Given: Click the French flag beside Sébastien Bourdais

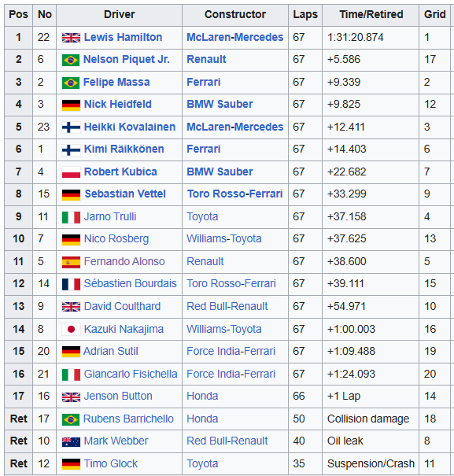Looking at the screenshot, I should pos(71,284).
